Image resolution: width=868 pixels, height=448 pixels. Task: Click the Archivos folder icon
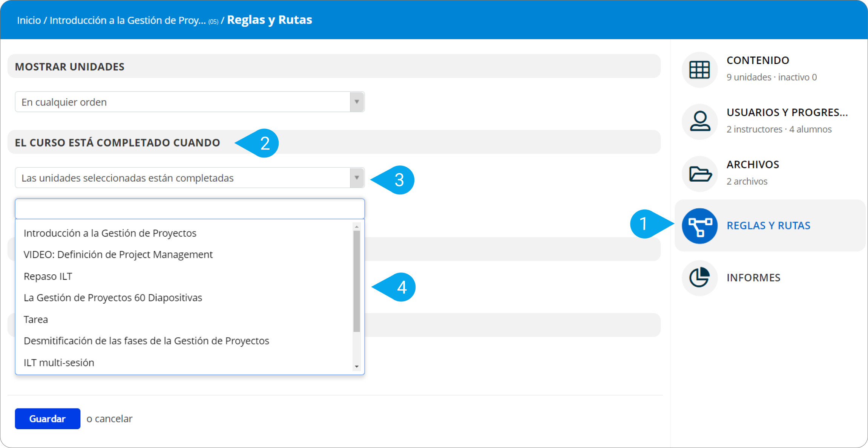click(699, 174)
